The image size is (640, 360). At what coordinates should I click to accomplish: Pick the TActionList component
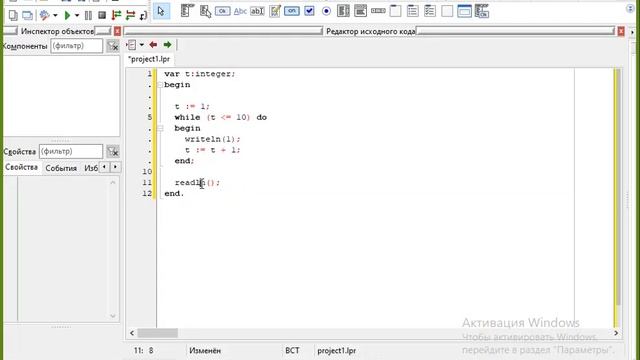(482, 11)
